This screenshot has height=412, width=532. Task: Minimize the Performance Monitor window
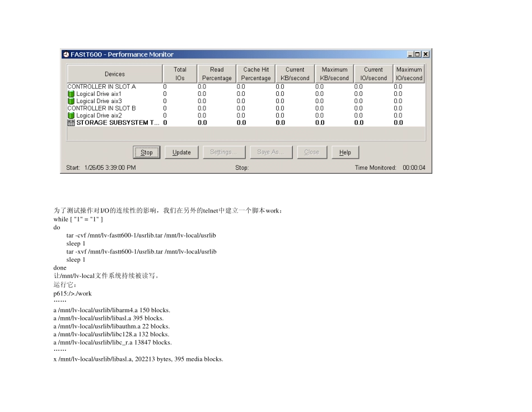click(x=410, y=54)
